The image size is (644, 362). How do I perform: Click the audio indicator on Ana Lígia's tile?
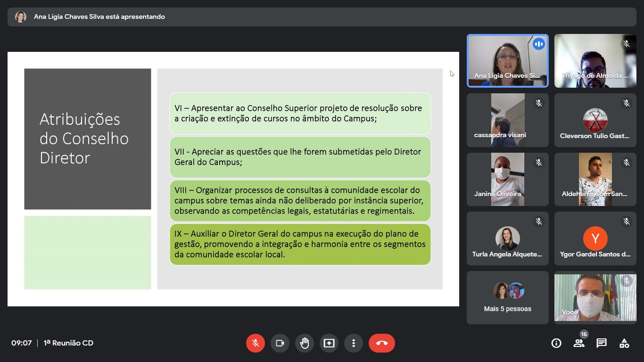pyautogui.click(x=539, y=44)
